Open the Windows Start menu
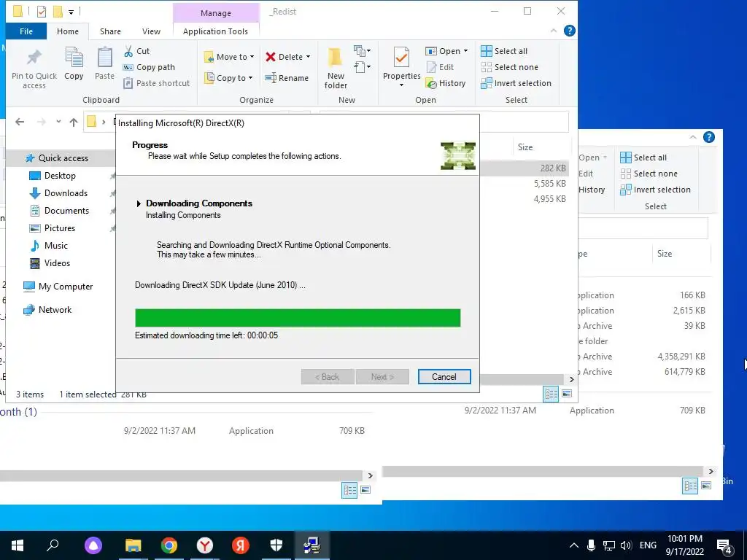 click(18, 545)
